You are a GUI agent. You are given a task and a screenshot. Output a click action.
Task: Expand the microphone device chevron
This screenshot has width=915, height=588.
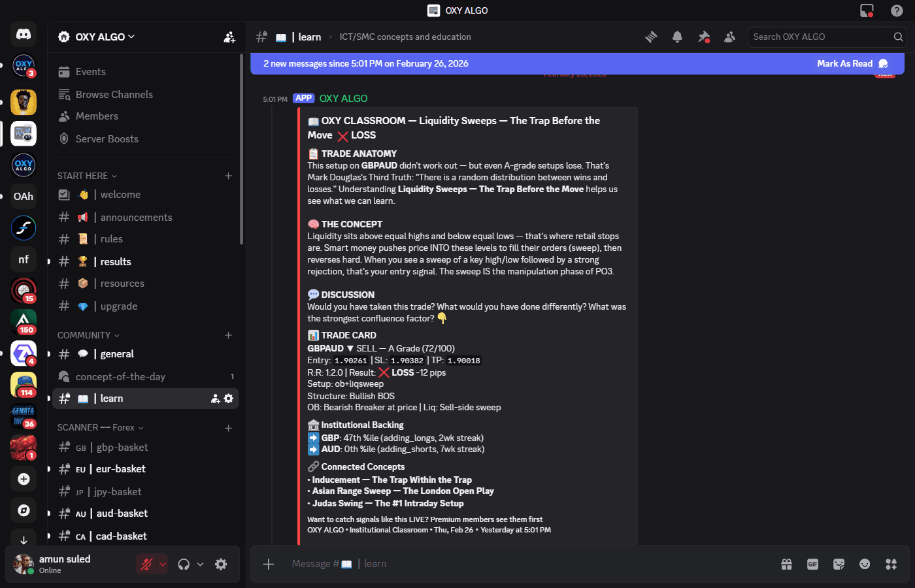coord(161,563)
